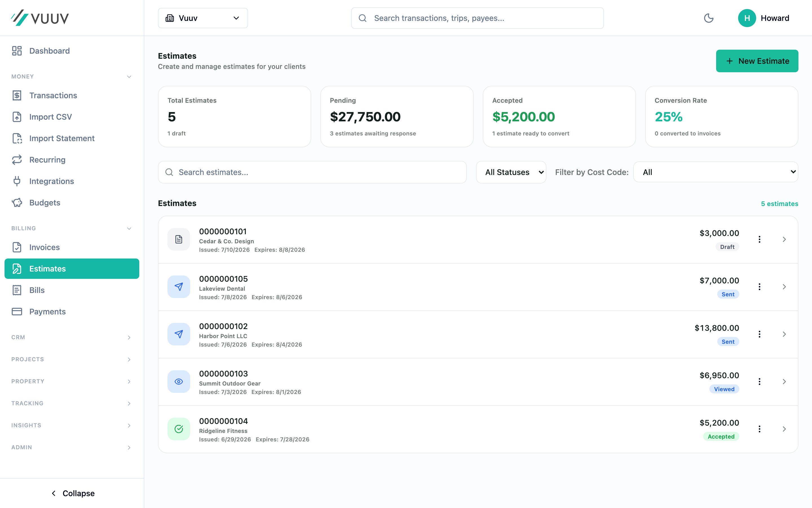Click the '5 estimates' count text

(x=780, y=203)
